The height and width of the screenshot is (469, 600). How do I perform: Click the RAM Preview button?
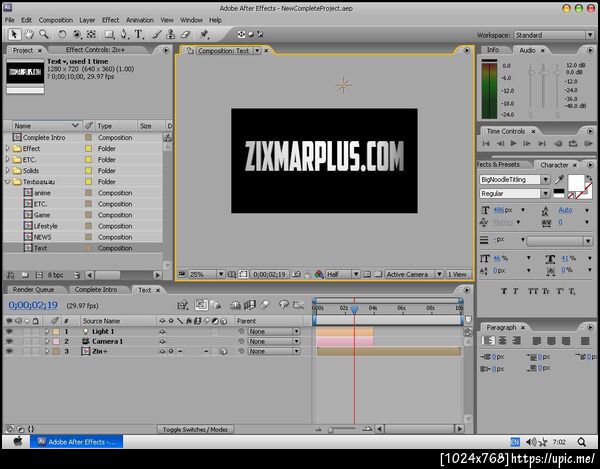(588, 143)
